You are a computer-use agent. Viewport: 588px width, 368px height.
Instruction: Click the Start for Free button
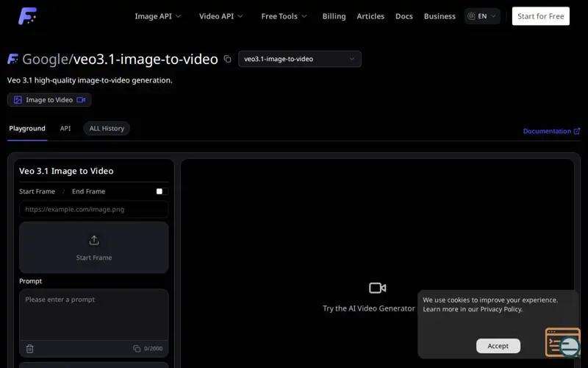point(541,16)
